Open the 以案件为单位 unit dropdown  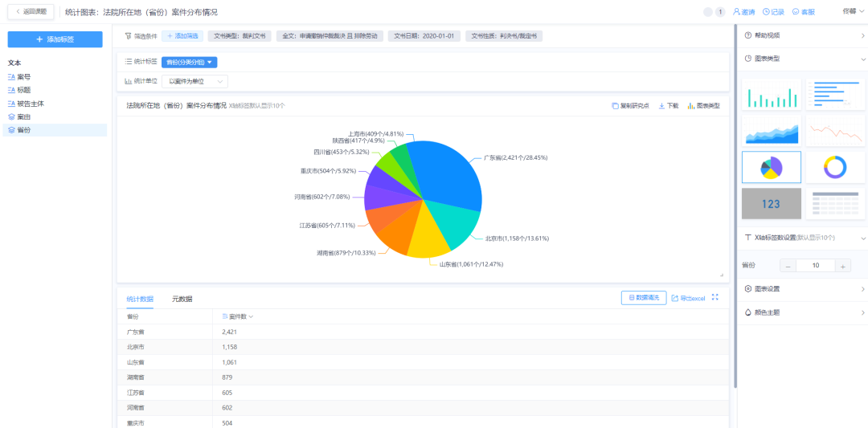pos(194,81)
